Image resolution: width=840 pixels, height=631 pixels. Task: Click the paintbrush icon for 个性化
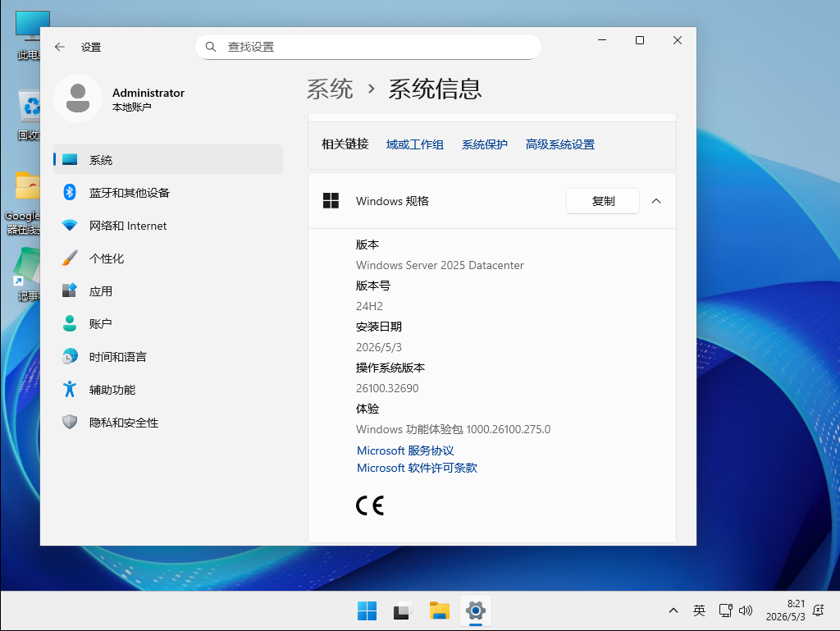[70, 258]
